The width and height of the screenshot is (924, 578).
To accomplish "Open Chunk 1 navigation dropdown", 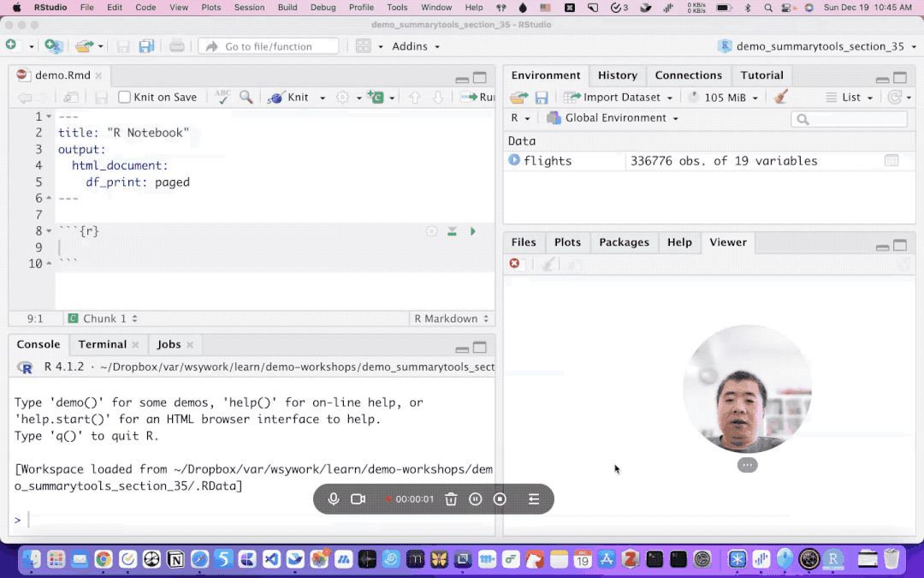I will 104,319.
